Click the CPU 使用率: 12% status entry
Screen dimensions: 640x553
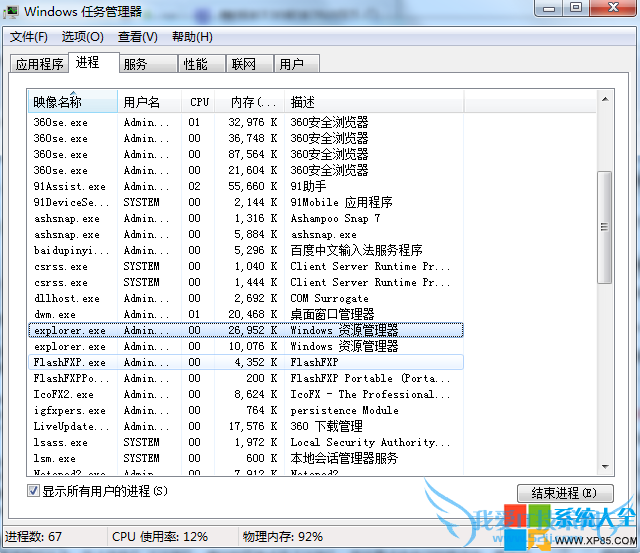coord(160,536)
